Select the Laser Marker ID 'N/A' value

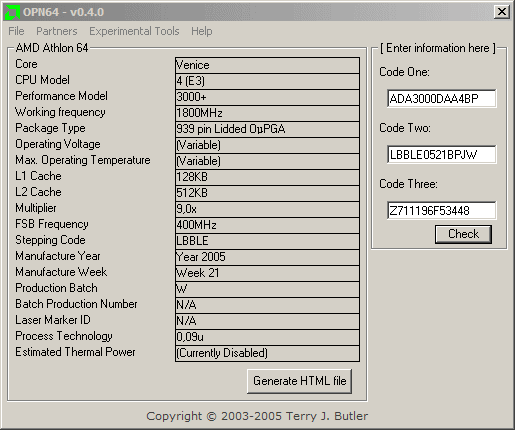coord(267,321)
